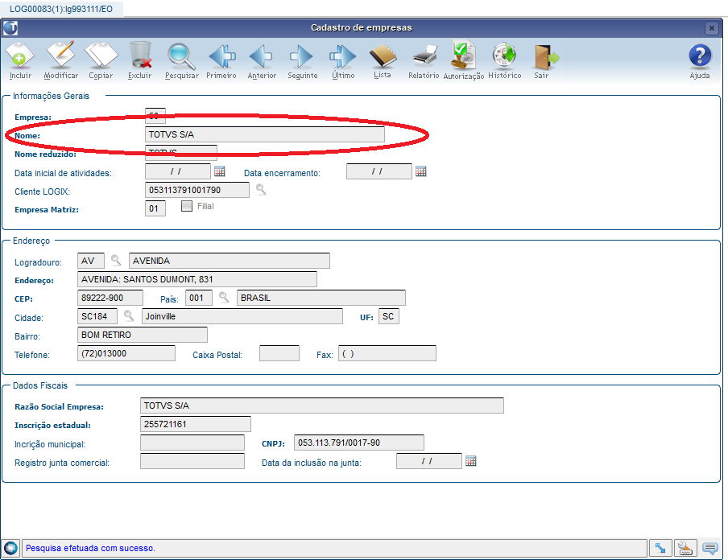Click the Nome field with TOTVS S/A
Viewport: 728px width, 560px height.
tap(265, 134)
